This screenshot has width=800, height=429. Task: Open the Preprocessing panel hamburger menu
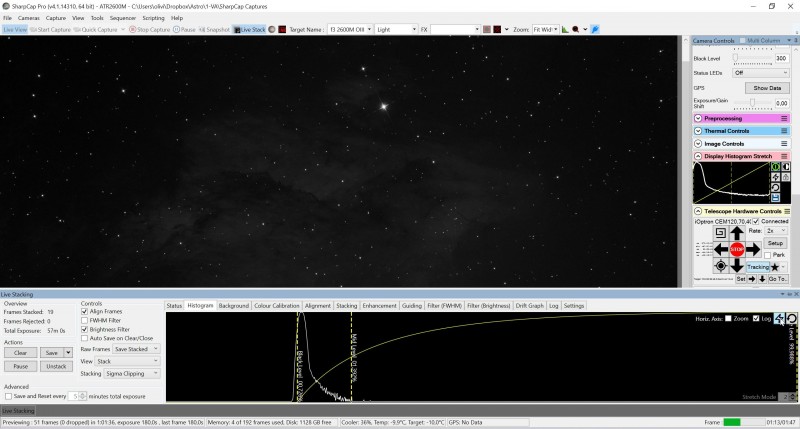(x=784, y=118)
